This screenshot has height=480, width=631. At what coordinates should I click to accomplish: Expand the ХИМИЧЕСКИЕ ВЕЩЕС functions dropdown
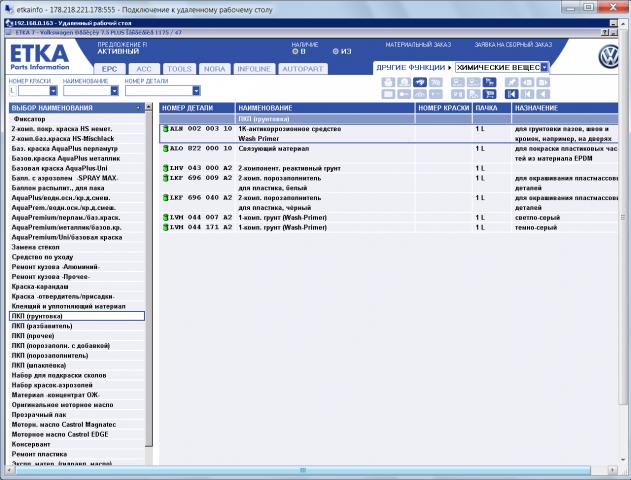[544, 67]
